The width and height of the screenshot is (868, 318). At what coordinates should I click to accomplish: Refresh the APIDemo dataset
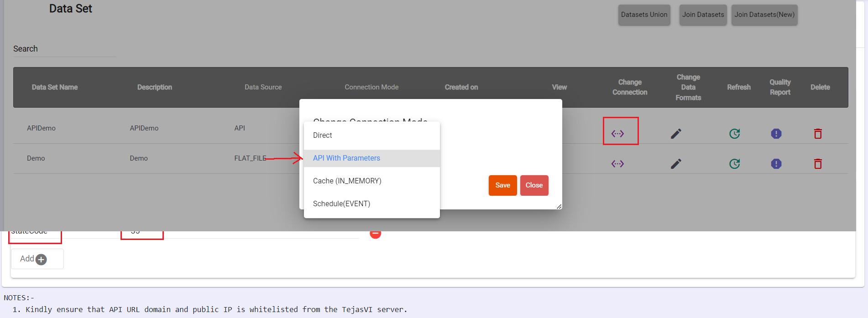tap(734, 134)
